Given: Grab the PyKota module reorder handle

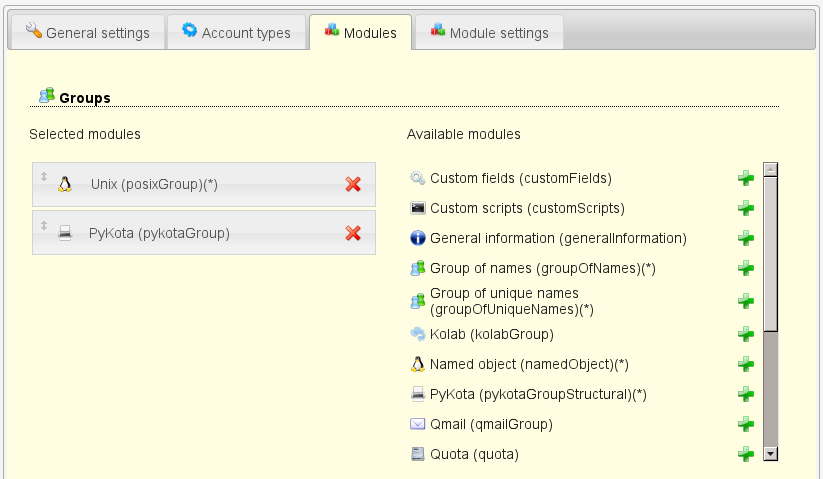Looking at the screenshot, I should 44,225.
